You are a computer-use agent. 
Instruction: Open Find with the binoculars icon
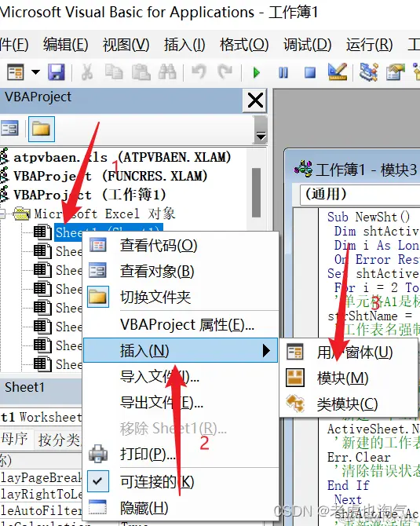[x=167, y=71]
